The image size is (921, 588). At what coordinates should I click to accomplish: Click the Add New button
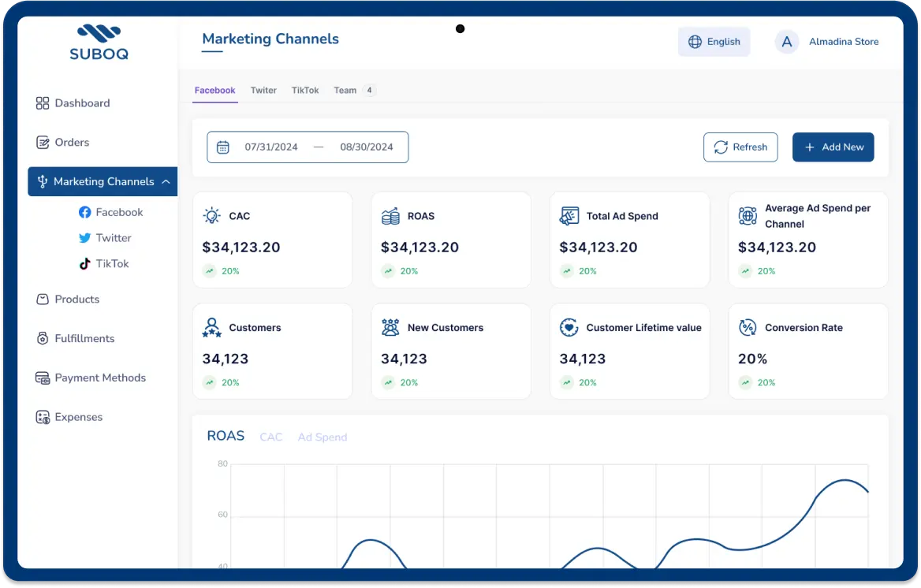pyautogui.click(x=833, y=147)
